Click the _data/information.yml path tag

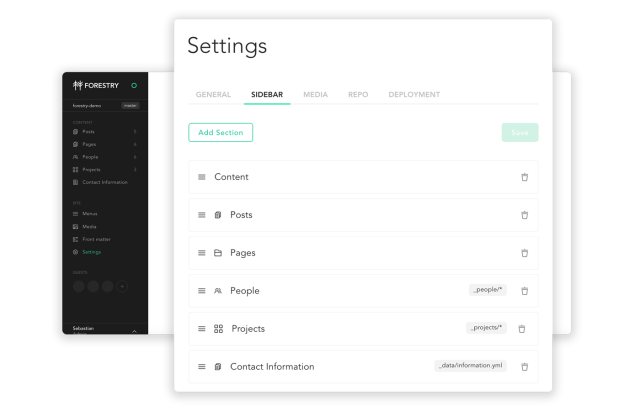(x=470, y=366)
